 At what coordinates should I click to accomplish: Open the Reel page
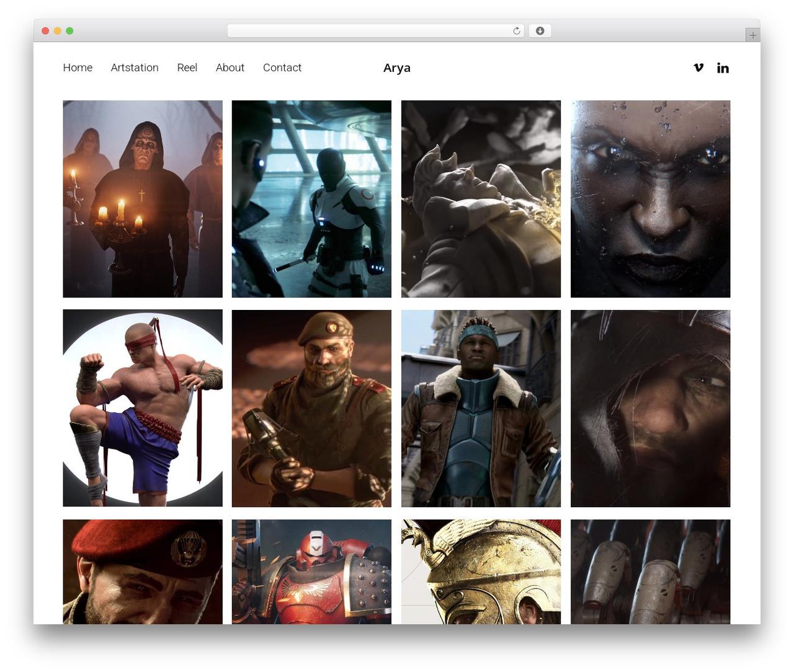pyautogui.click(x=187, y=68)
